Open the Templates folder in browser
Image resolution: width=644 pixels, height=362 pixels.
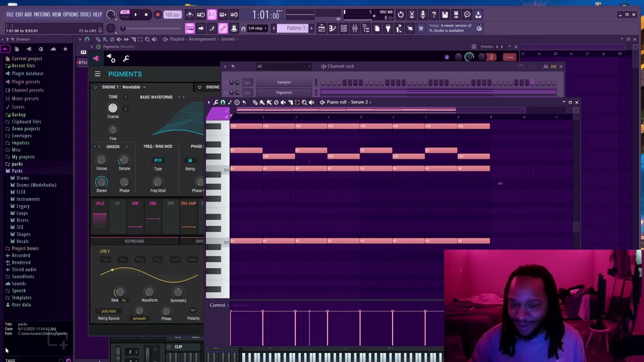point(21,298)
